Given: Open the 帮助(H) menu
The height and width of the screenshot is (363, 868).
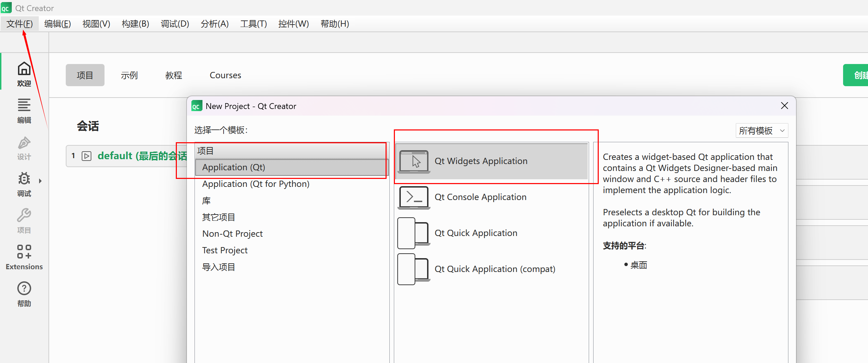Looking at the screenshot, I should click(x=335, y=24).
